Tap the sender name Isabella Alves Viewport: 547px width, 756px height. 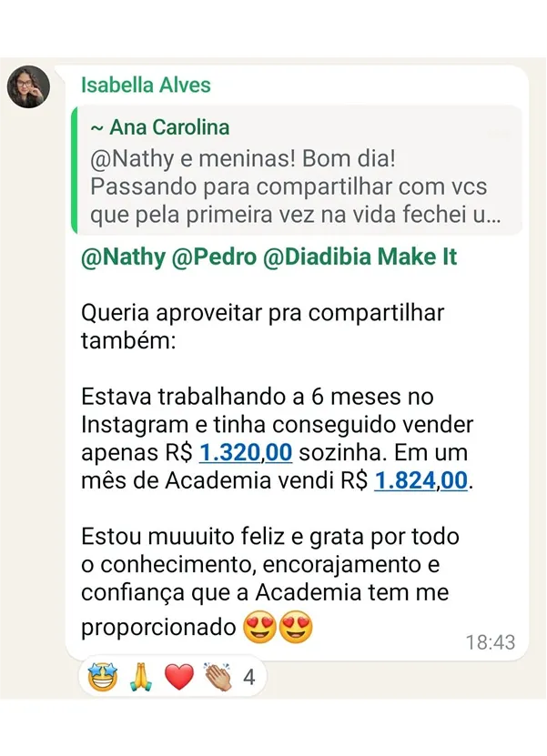pyautogui.click(x=146, y=86)
